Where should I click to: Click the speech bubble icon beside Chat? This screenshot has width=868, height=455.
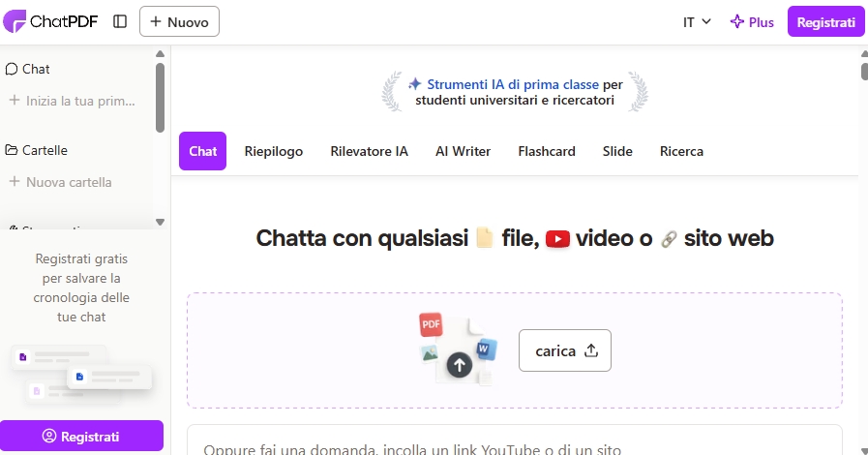(x=11, y=69)
